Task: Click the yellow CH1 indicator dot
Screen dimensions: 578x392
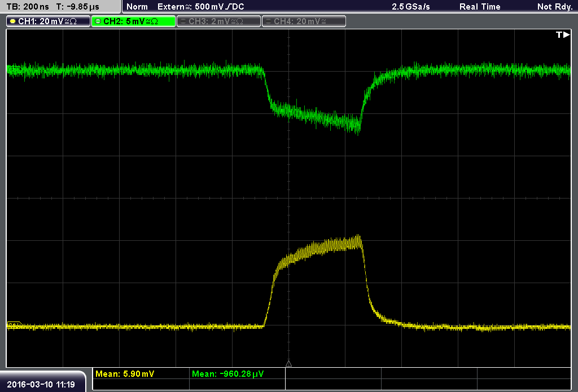Action: click(x=13, y=21)
